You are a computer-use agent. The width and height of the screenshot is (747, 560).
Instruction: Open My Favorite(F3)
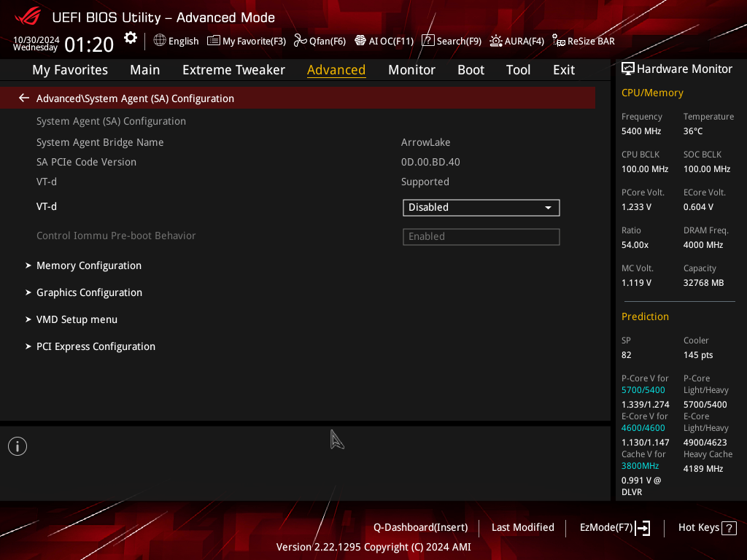(254, 41)
